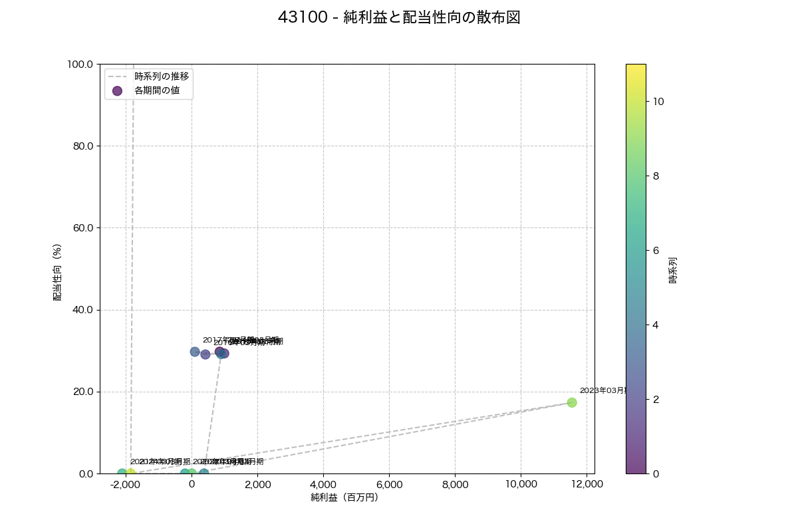Click the 2023年03月期 annotation text
The width and height of the screenshot is (798, 532).
click(602, 390)
